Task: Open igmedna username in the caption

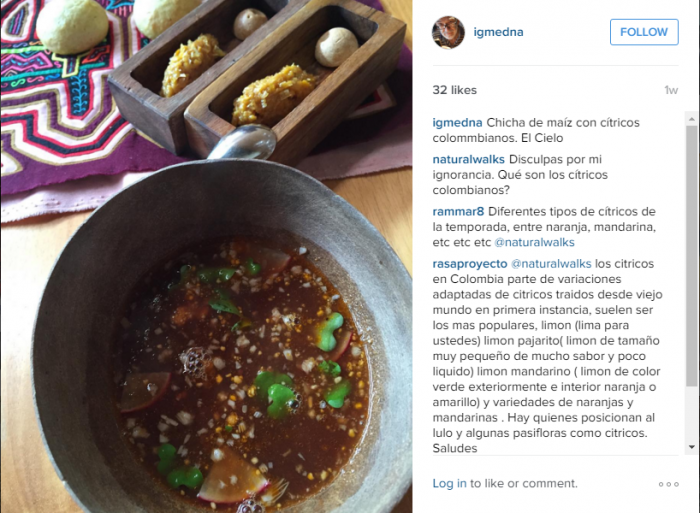Action: [x=457, y=123]
